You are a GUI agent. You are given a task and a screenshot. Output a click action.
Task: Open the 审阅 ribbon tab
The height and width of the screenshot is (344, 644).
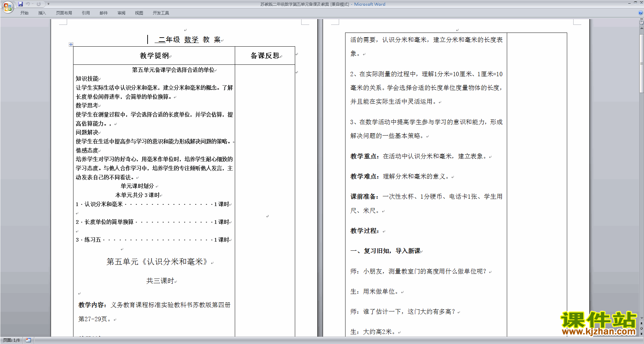(121, 13)
